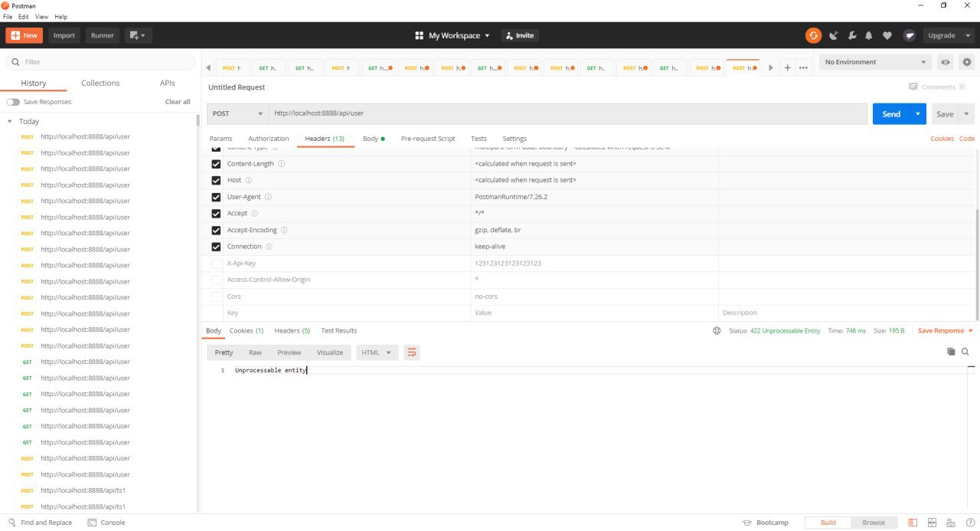Uncheck the Connection header
Viewport: 980px width, 531px height.
pos(216,247)
